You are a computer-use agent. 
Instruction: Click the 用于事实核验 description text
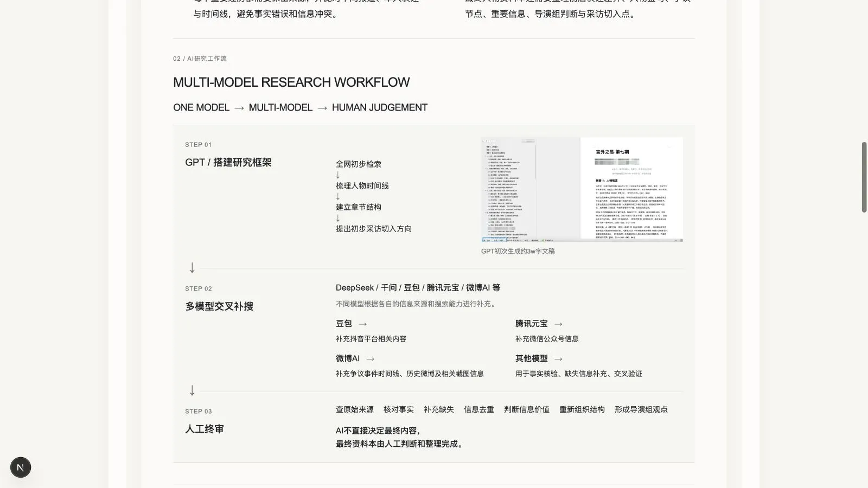click(x=579, y=374)
